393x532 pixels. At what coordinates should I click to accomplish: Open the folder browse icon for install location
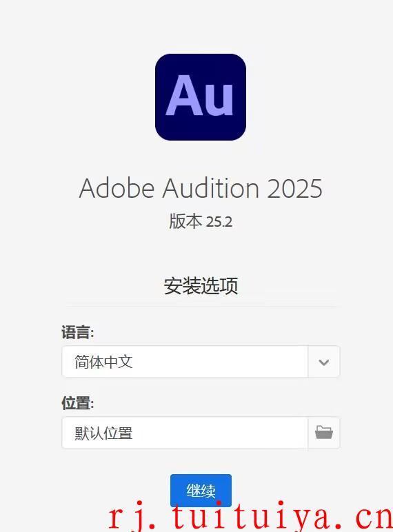click(324, 433)
